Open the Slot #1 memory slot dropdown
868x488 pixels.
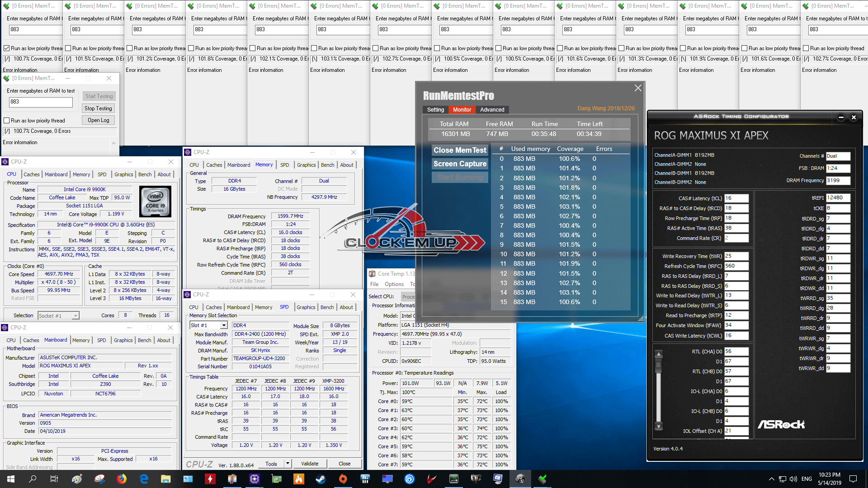click(224, 325)
